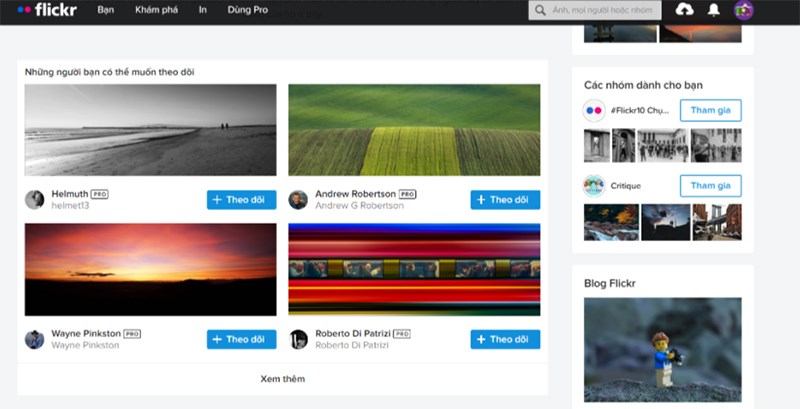800x409 pixels.
Task: Click the search magnifier icon
Action: (x=540, y=10)
